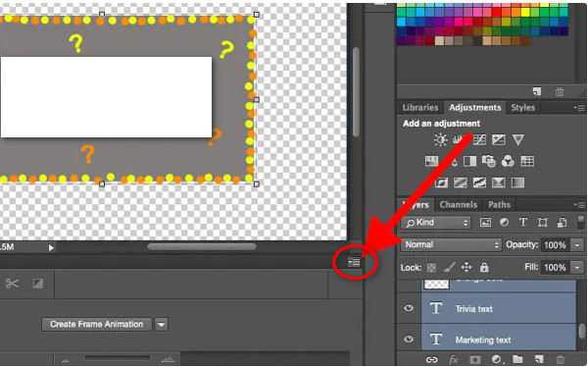Hide the Trivia text layer

[409, 308]
